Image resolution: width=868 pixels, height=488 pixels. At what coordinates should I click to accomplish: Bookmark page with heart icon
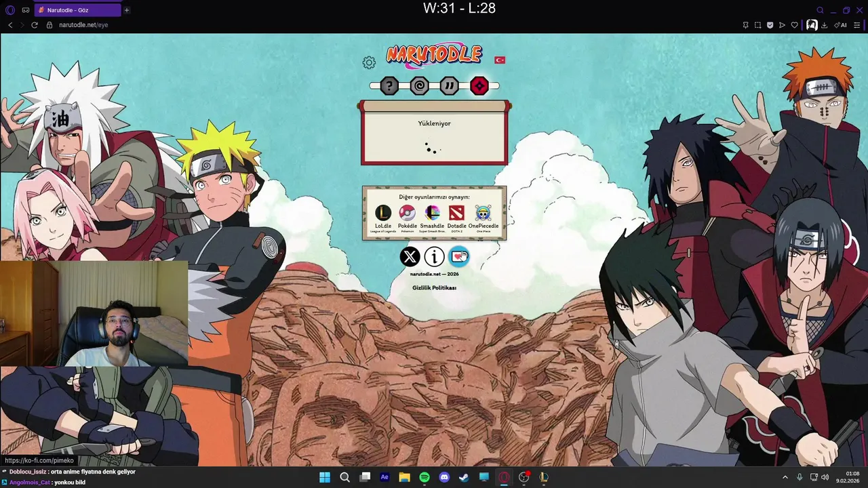[x=795, y=25]
